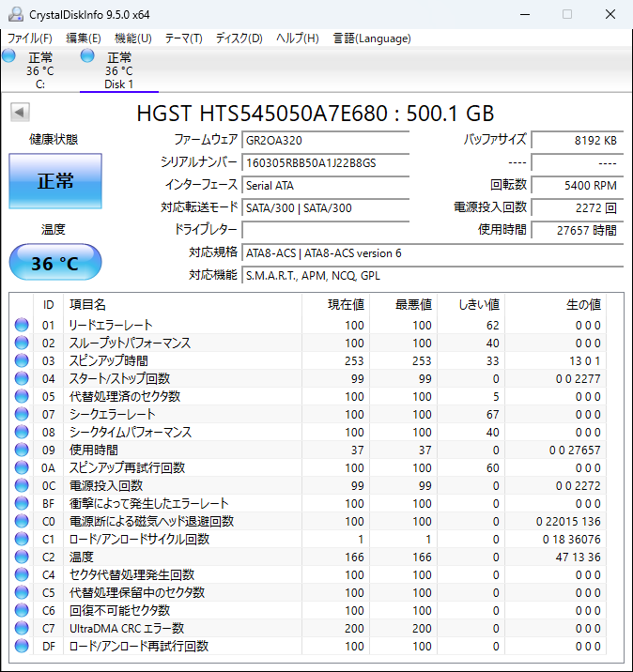The width and height of the screenshot is (633, 672).
Task: Select the UltraDMA CRC エラー数 item name
Action: click(127, 628)
